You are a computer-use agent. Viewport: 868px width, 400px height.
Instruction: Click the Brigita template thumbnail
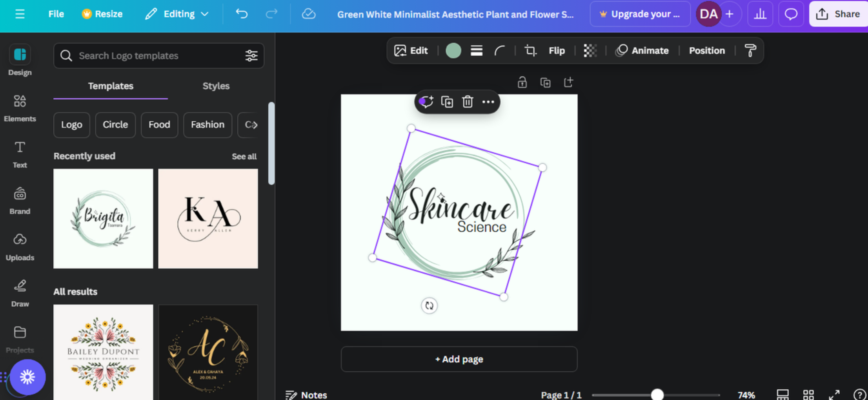pyautogui.click(x=103, y=219)
